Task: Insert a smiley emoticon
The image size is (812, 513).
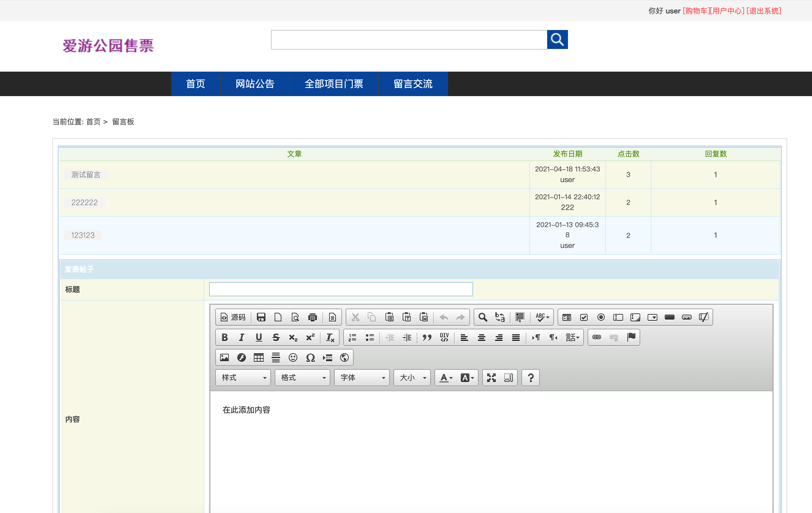Action: [x=293, y=357]
